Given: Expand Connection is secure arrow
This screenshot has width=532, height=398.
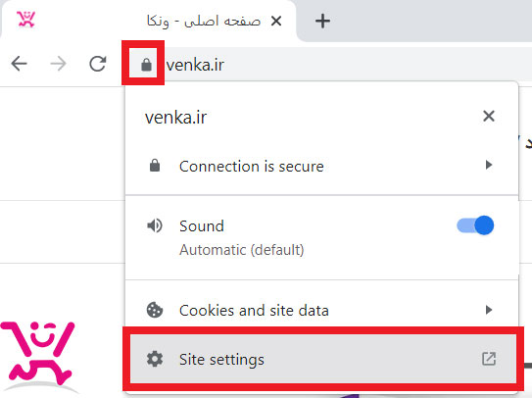Looking at the screenshot, I should pyautogui.click(x=489, y=165).
